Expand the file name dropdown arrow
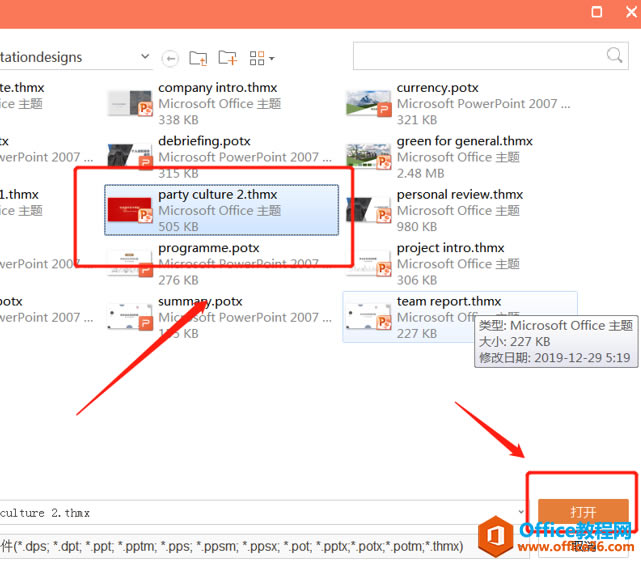 click(521, 512)
